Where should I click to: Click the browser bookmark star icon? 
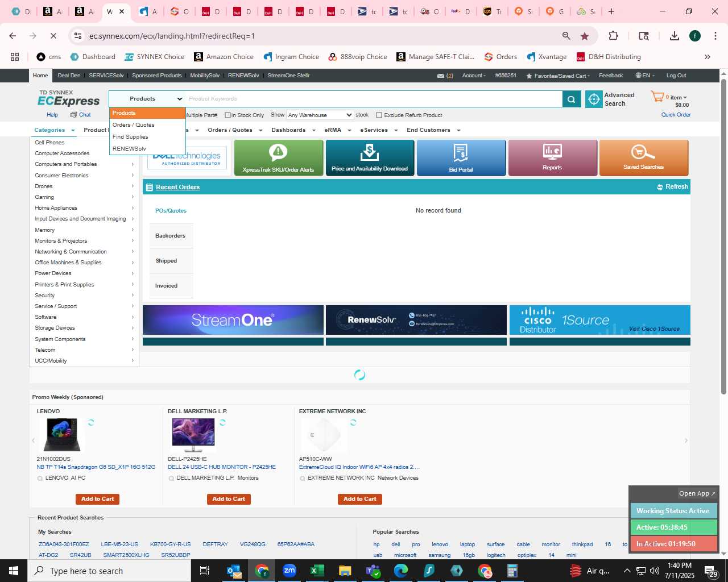585,36
